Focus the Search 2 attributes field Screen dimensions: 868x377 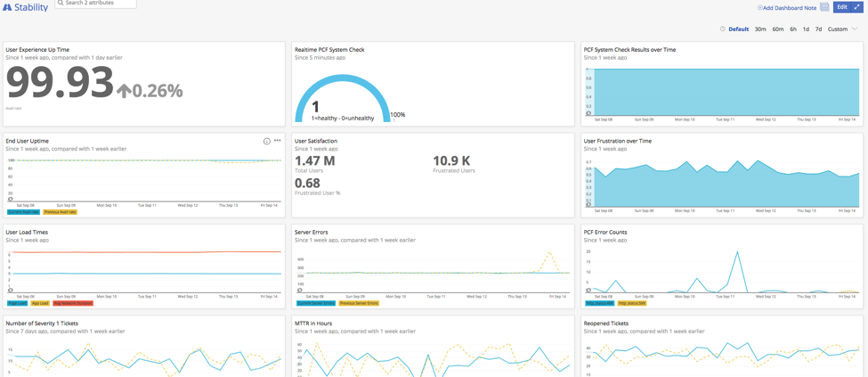pyautogui.click(x=96, y=4)
